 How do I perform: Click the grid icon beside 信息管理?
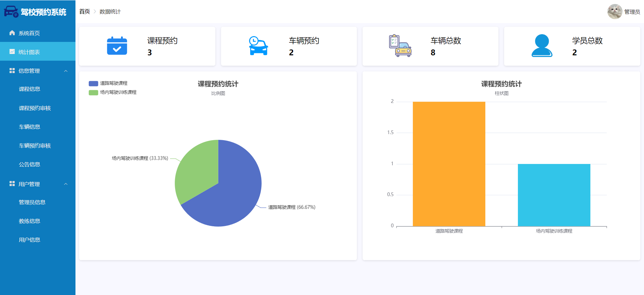[12, 70]
